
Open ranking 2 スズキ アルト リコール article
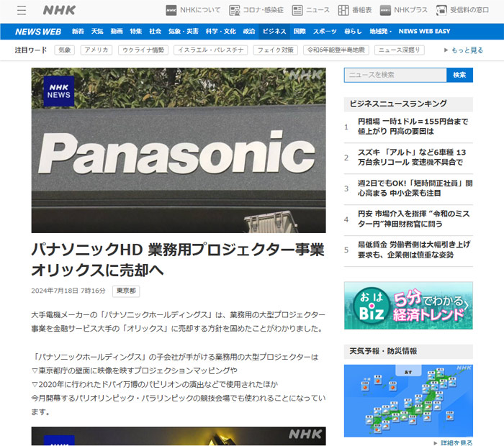coord(412,158)
